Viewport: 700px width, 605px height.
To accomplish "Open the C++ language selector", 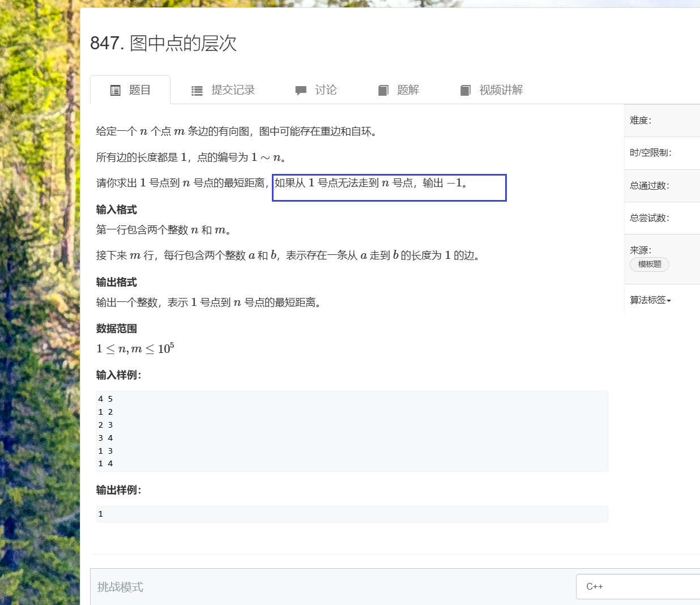I will (x=638, y=586).
